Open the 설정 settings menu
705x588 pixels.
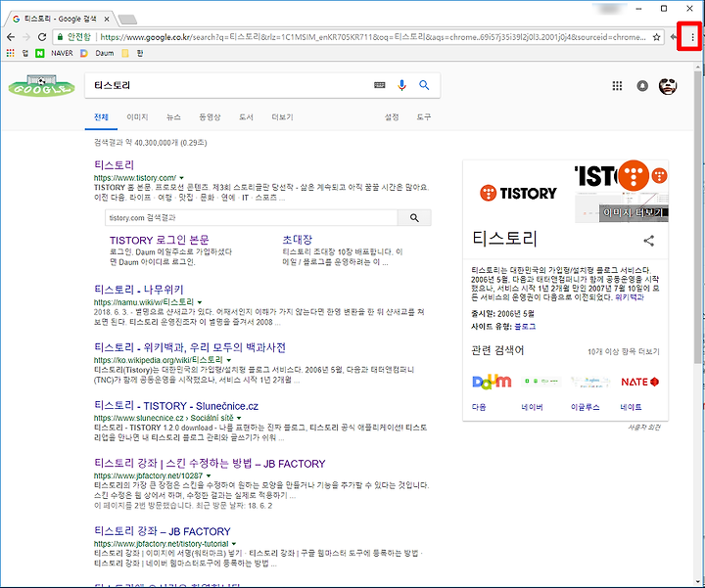[x=392, y=117]
